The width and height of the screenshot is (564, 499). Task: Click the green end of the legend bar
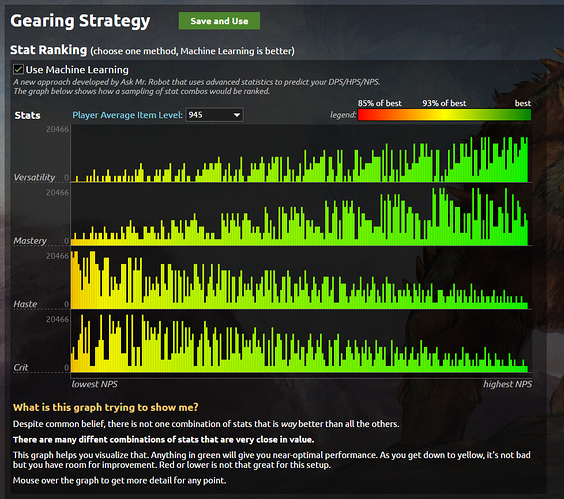(523, 115)
